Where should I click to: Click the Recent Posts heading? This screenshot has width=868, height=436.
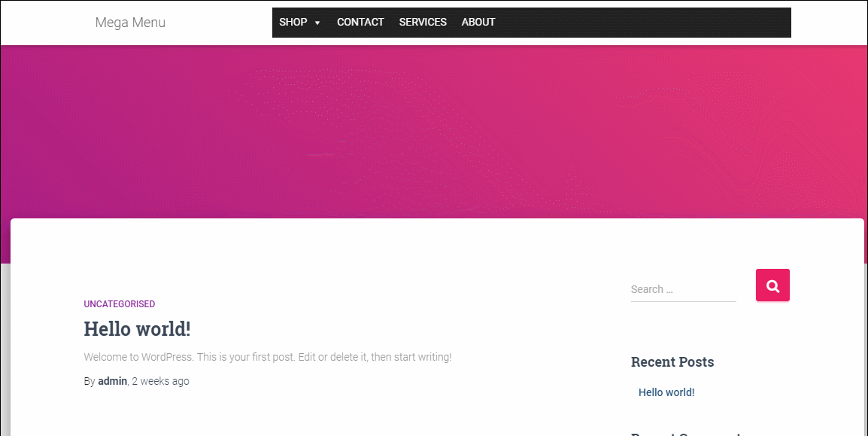[672, 361]
